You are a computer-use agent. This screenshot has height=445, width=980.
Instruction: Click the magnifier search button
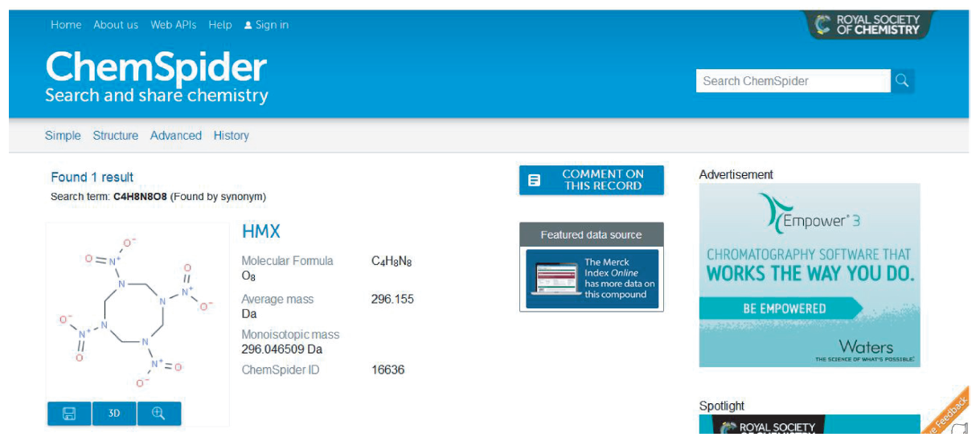pos(902,80)
